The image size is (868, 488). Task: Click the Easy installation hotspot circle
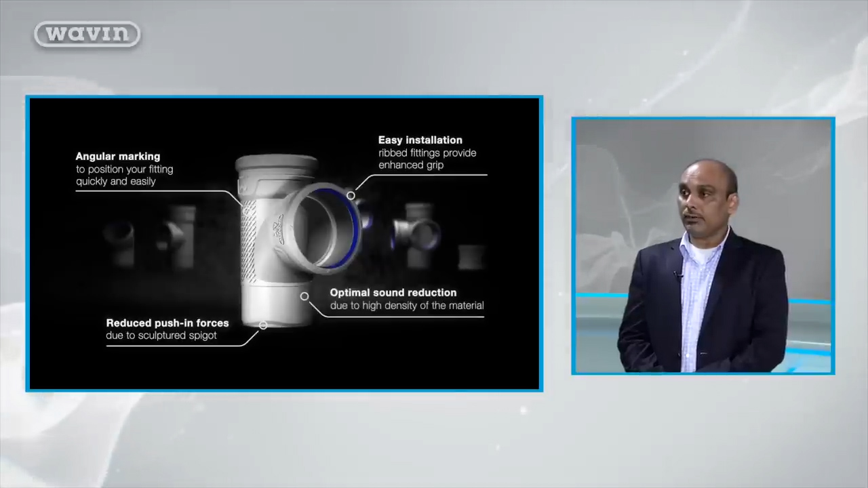(351, 196)
